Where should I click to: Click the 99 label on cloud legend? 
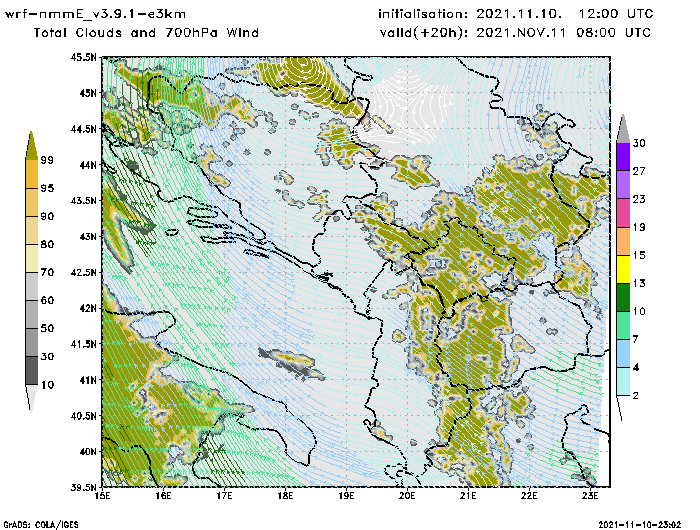(47, 160)
